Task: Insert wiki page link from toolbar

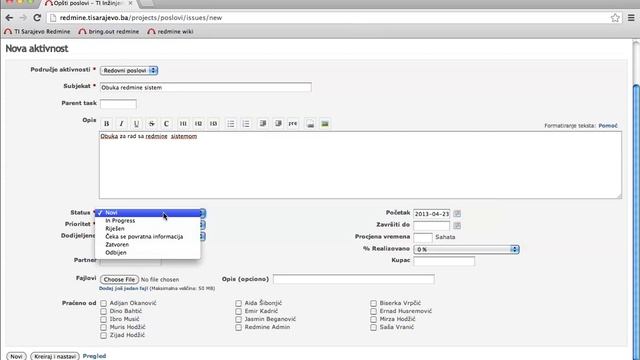Action: point(310,123)
